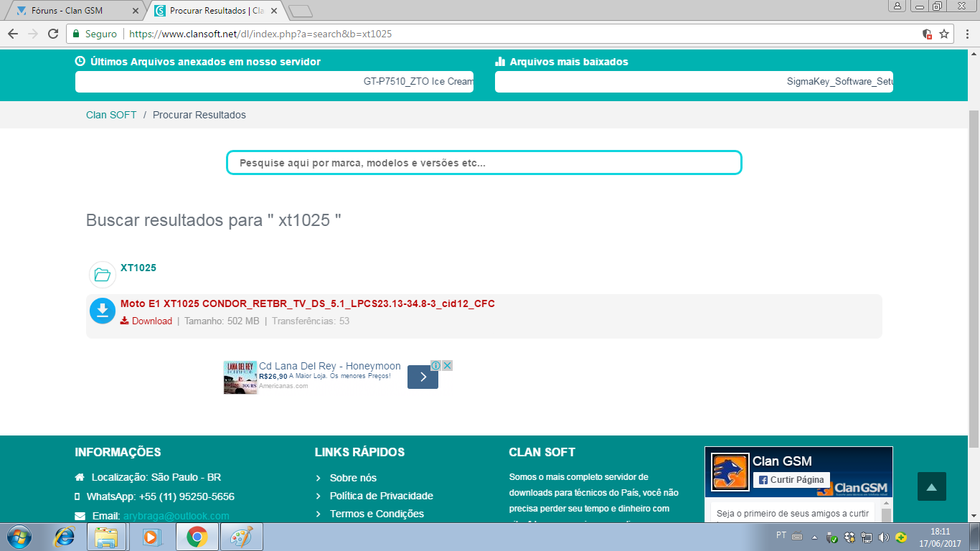Image resolution: width=980 pixels, height=551 pixels.
Task: Click the page vertical scrollbar
Action: (974, 280)
